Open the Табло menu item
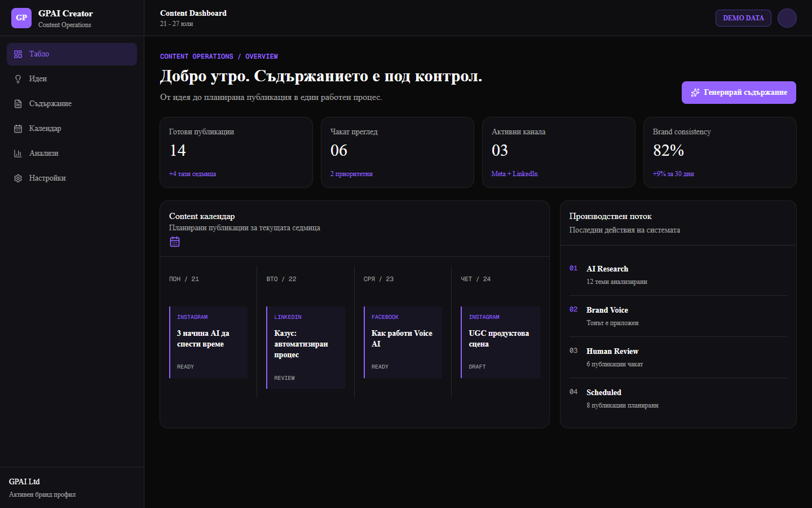 (x=72, y=54)
